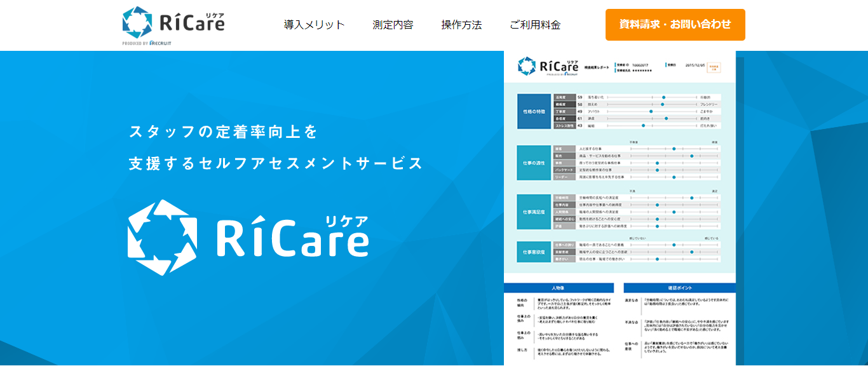The image size is (868, 366).
Task: Click the 人物像 heading in the sample report
Action: pos(559,288)
